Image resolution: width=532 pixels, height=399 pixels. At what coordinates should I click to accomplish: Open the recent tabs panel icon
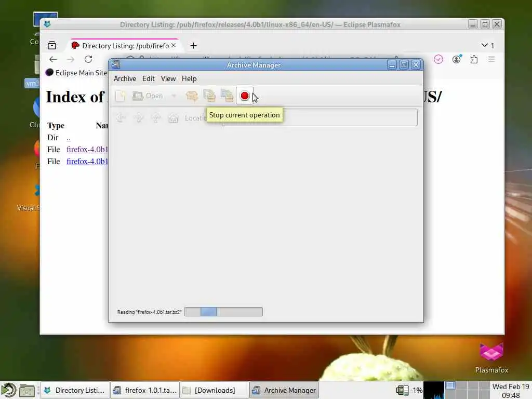[52, 46]
